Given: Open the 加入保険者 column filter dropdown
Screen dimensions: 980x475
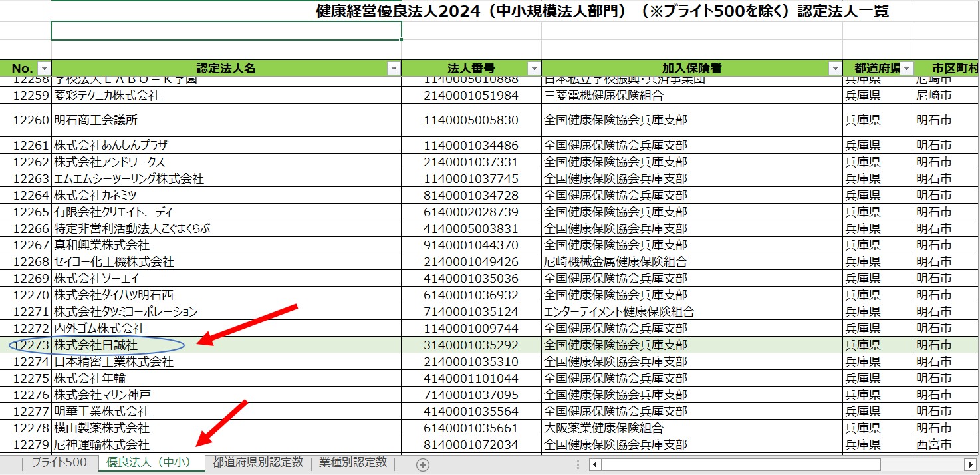Looking at the screenshot, I should coord(834,69).
